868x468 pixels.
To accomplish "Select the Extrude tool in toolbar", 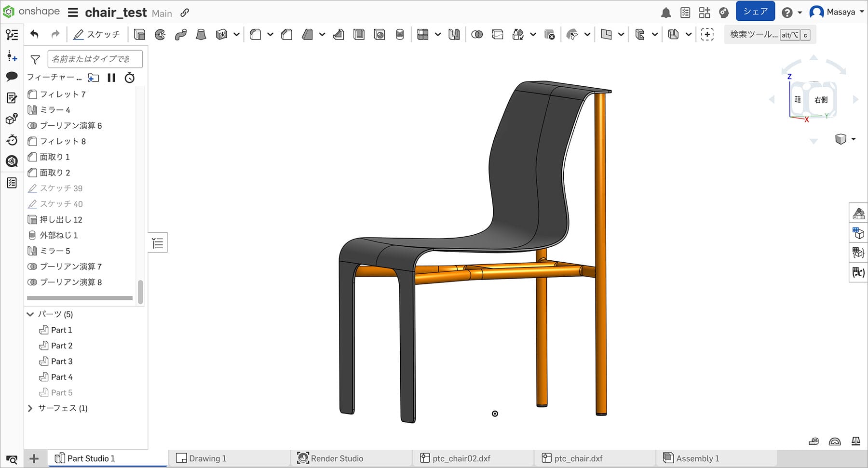I will click(139, 34).
